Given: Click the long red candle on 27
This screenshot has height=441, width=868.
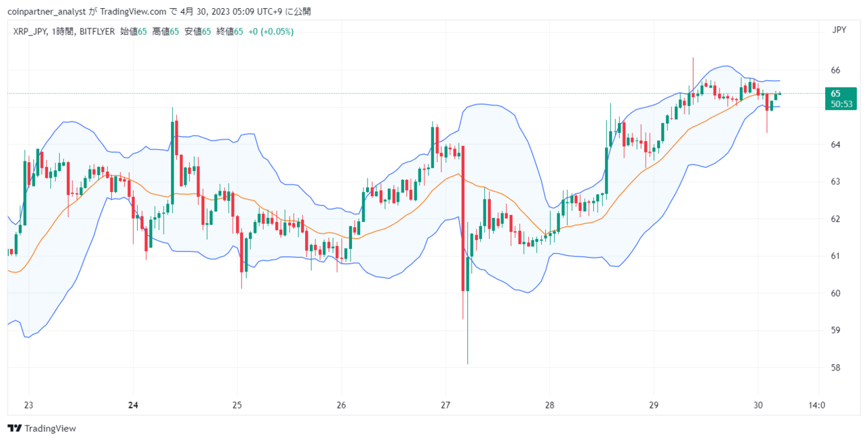Looking at the screenshot, I should tap(462, 217).
